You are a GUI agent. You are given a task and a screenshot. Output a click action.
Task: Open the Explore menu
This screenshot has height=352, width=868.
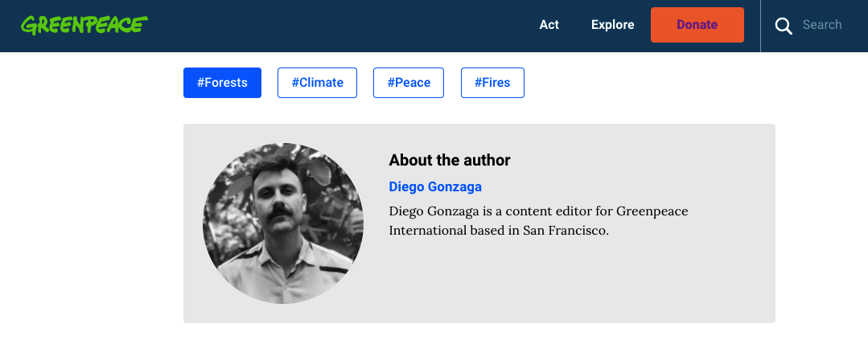[612, 25]
